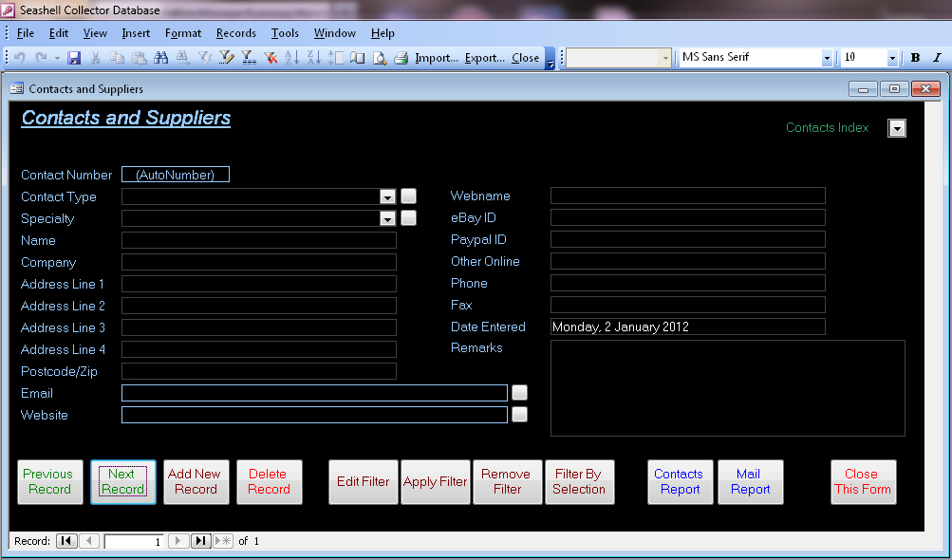Click the Filter By Selection form button
Screen dimensions: 952x560
(x=580, y=481)
